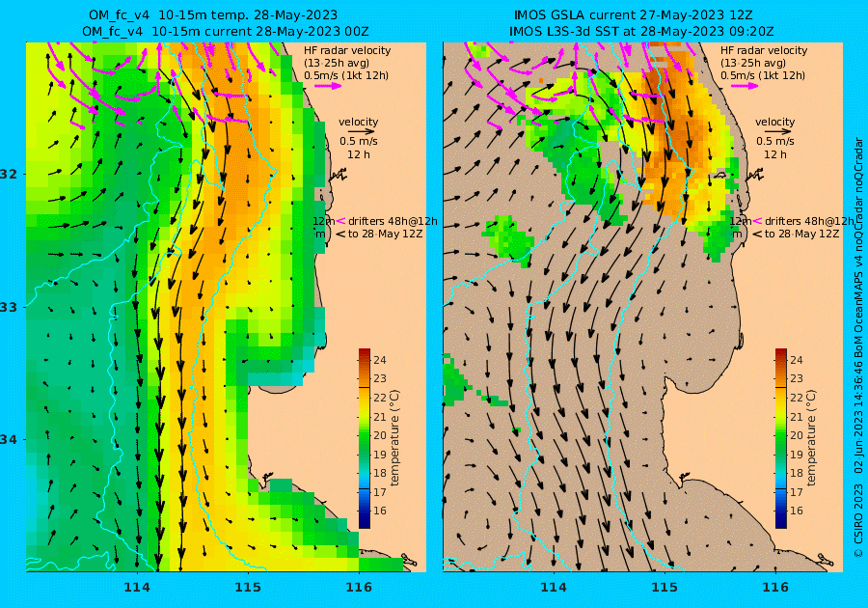
Task: Click 'HF radar velocity' label in left panel
Action: [x=347, y=50]
